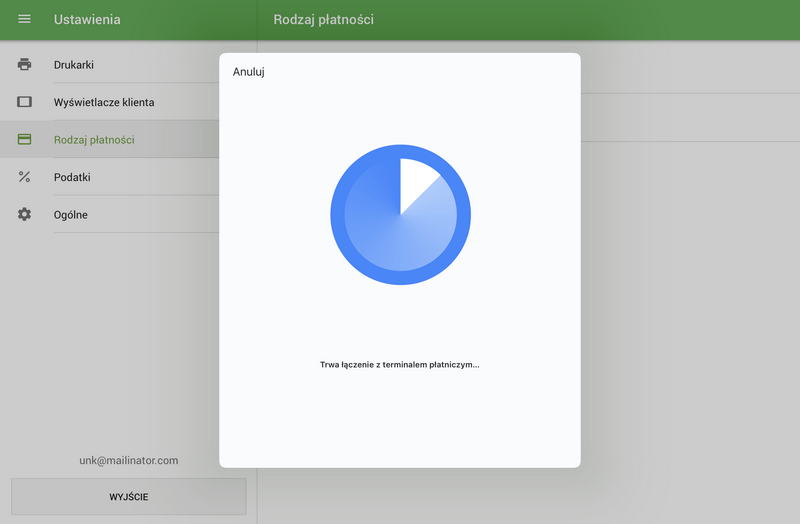Click the Ustawienia title in the header
The image size is (800, 524).
point(87,20)
